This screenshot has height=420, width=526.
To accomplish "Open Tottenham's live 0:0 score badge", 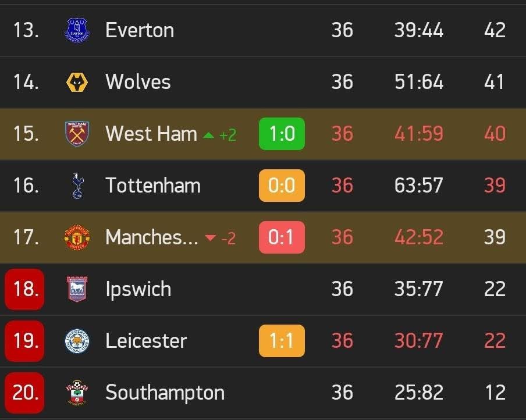I will pos(282,186).
